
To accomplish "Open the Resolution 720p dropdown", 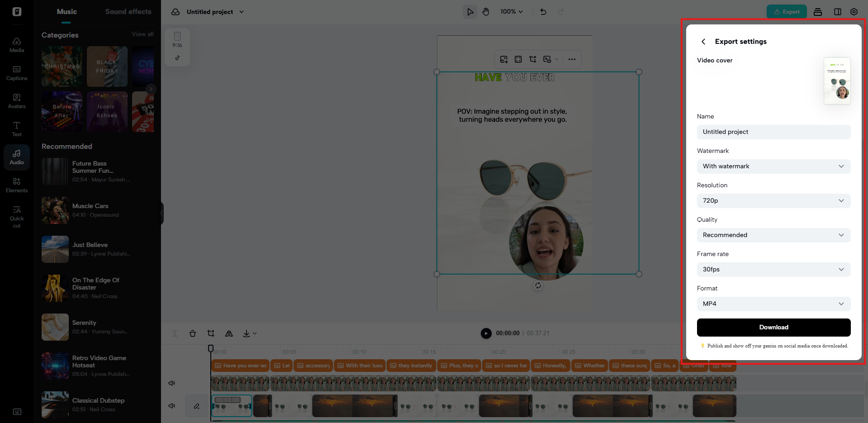I will click(773, 201).
